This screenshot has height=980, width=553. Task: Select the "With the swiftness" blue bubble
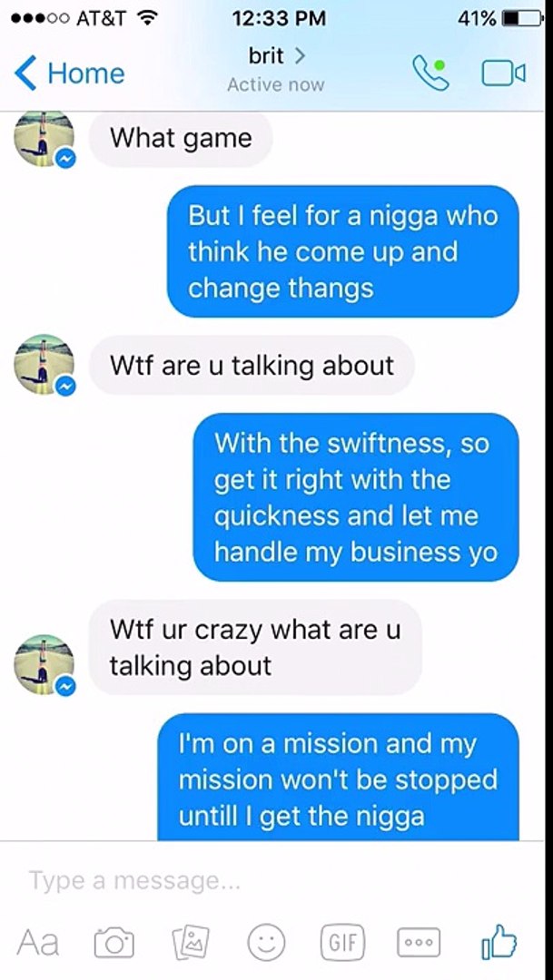pyautogui.click(x=356, y=497)
